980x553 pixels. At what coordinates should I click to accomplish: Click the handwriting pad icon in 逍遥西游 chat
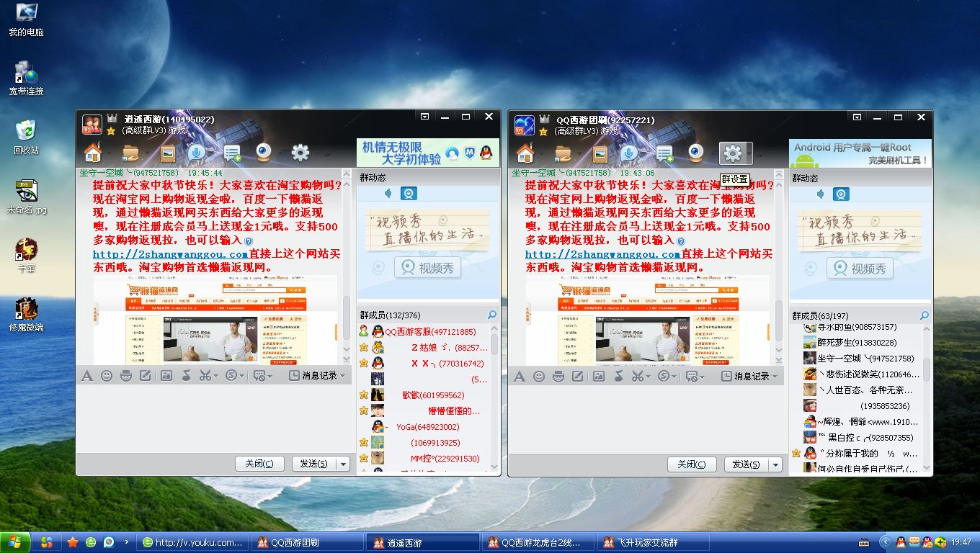tap(145, 376)
